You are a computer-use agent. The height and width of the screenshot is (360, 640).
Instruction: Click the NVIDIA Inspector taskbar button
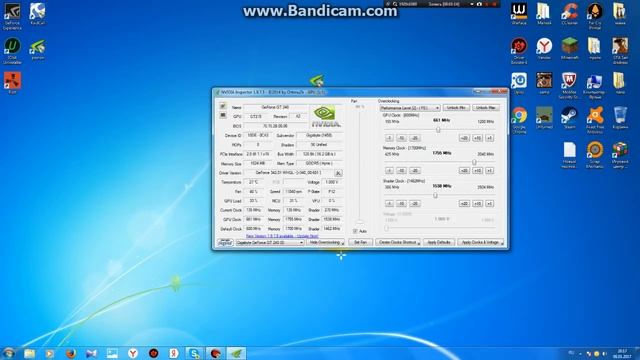[237, 353]
